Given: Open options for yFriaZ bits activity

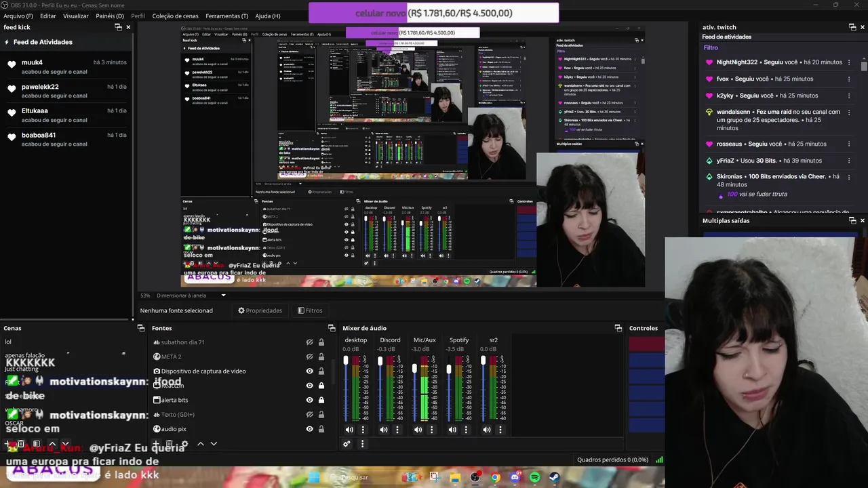Looking at the screenshot, I should pyautogui.click(x=849, y=161).
